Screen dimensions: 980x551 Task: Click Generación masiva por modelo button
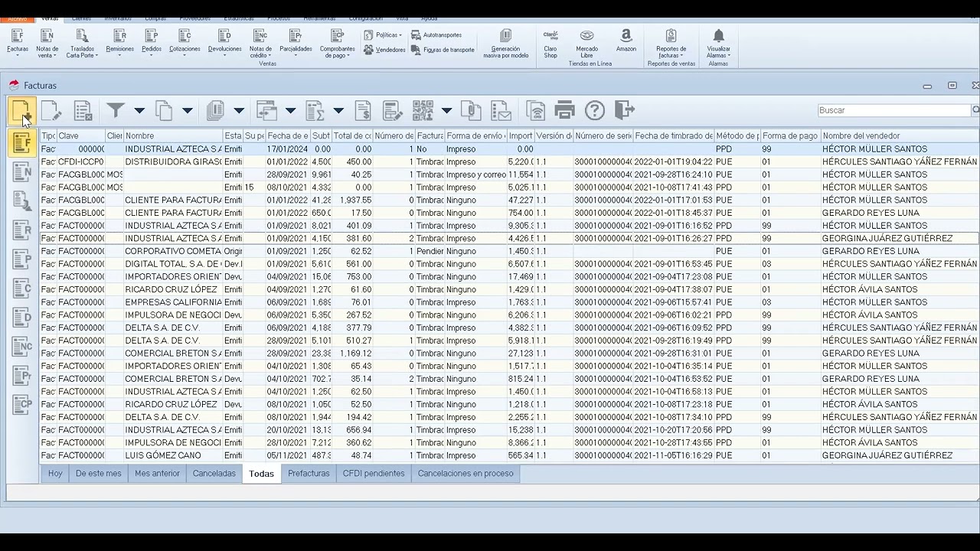coord(505,43)
